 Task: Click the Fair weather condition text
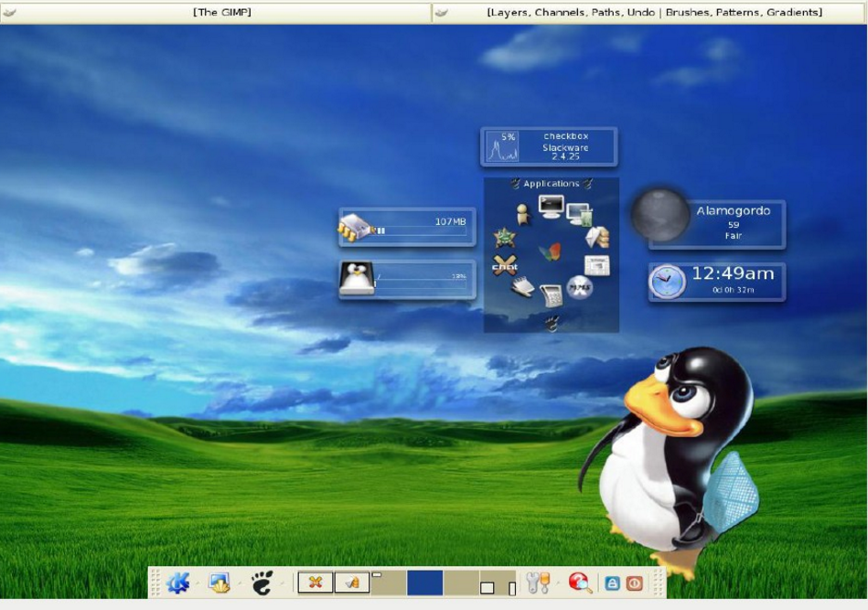pyautogui.click(x=733, y=236)
